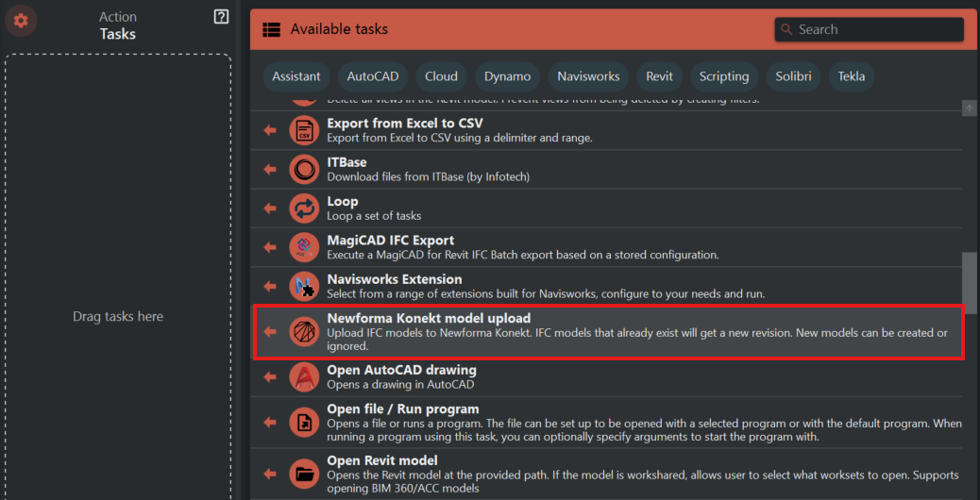The image size is (980, 500).
Task: Add Open file / Run program via arrow
Action: (270, 423)
